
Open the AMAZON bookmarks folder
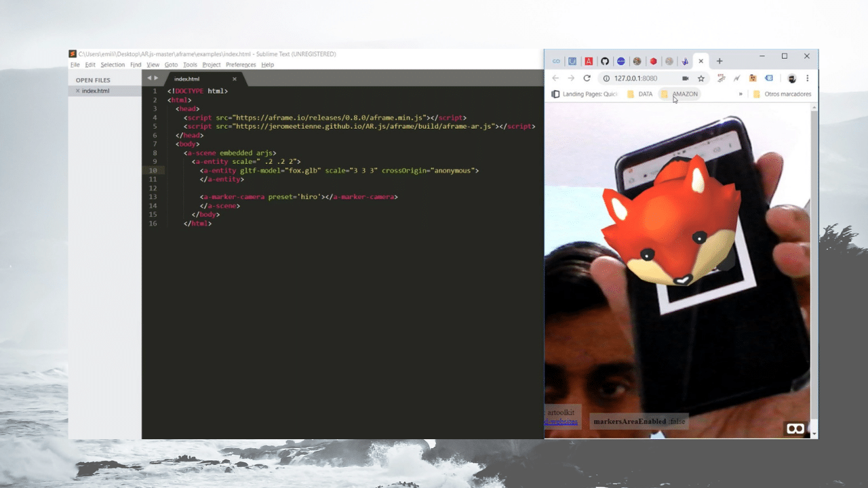click(x=679, y=94)
